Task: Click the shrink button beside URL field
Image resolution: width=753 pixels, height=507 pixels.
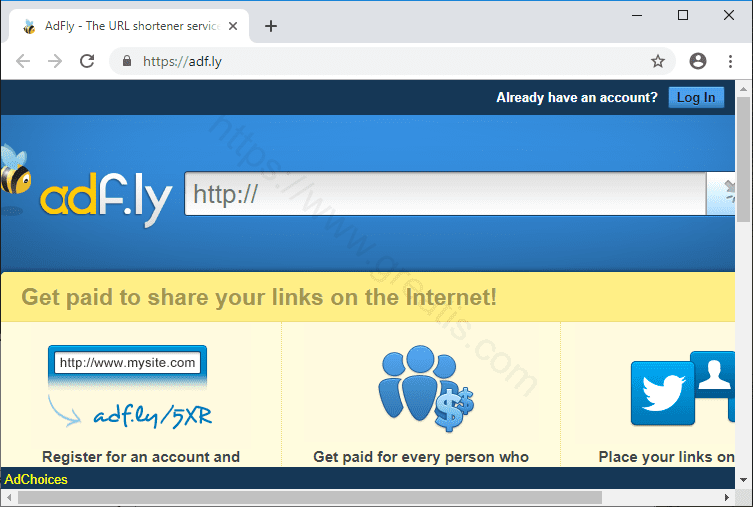Action: tap(721, 193)
